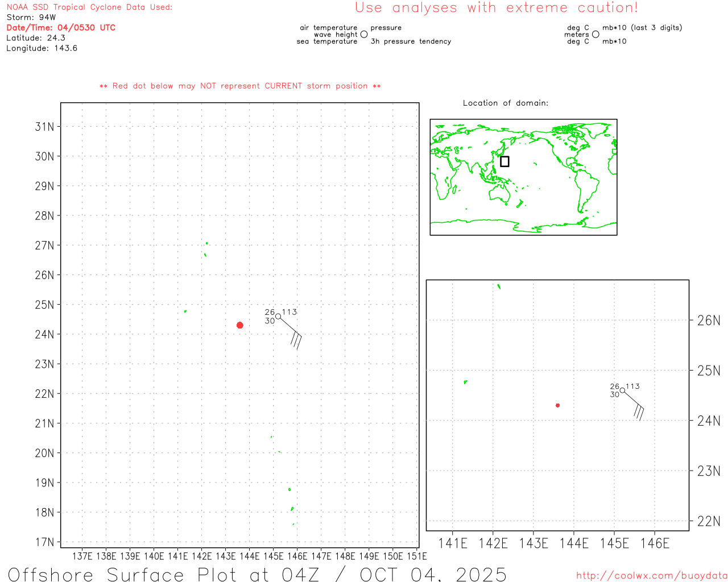Click the 'Longitude: 143.6' value

tap(42, 48)
